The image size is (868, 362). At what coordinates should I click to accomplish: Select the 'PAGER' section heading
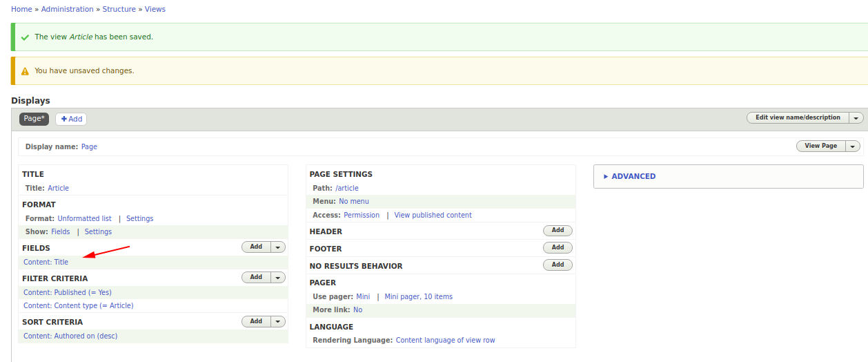323,283
